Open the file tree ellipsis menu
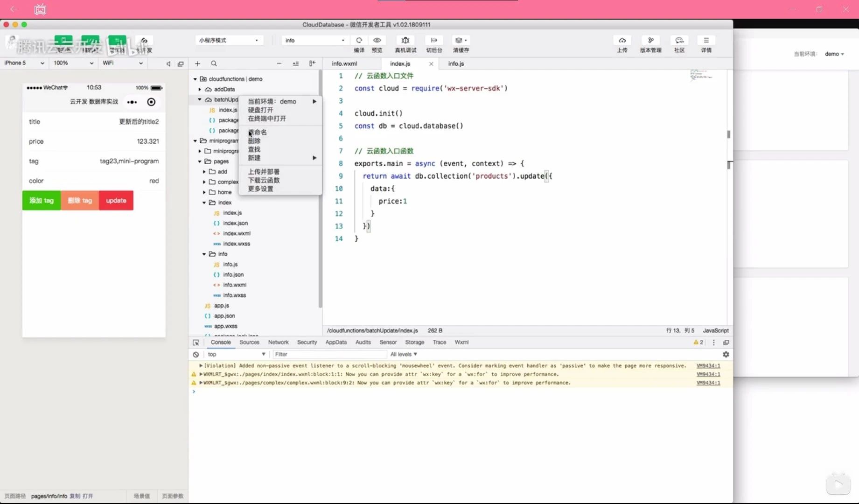Image resolution: width=859 pixels, height=504 pixels. [x=279, y=63]
